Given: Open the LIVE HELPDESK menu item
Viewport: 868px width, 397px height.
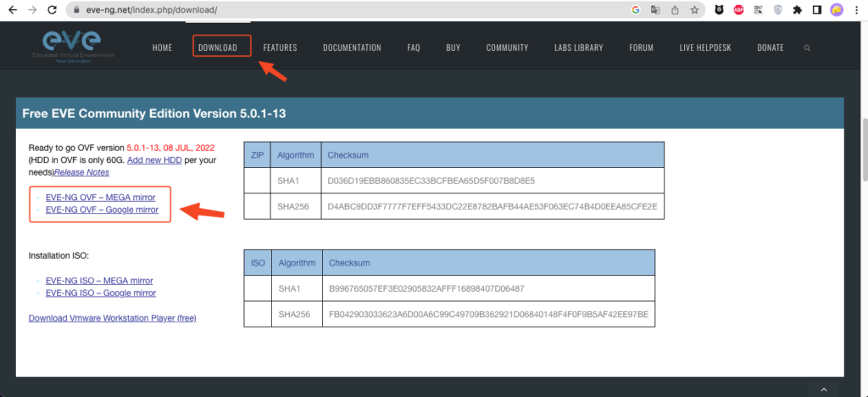Looking at the screenshot, I should pos(705,48).
